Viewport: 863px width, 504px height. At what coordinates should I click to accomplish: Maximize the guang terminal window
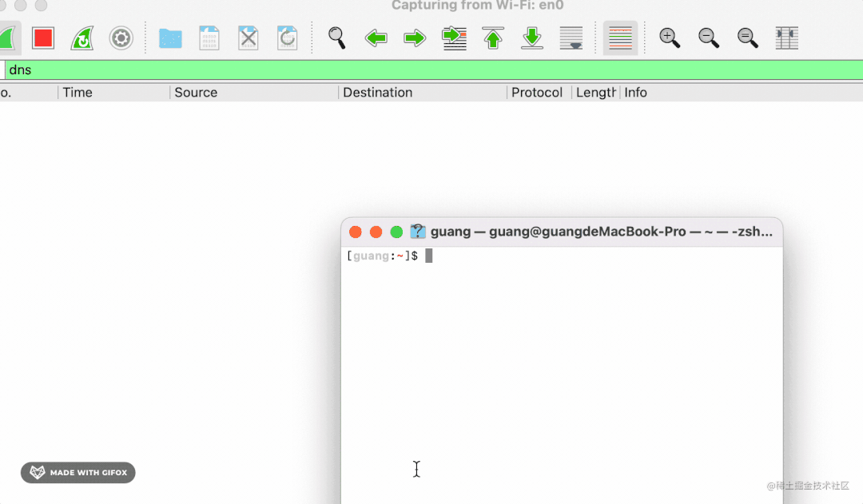coord(396,232)
